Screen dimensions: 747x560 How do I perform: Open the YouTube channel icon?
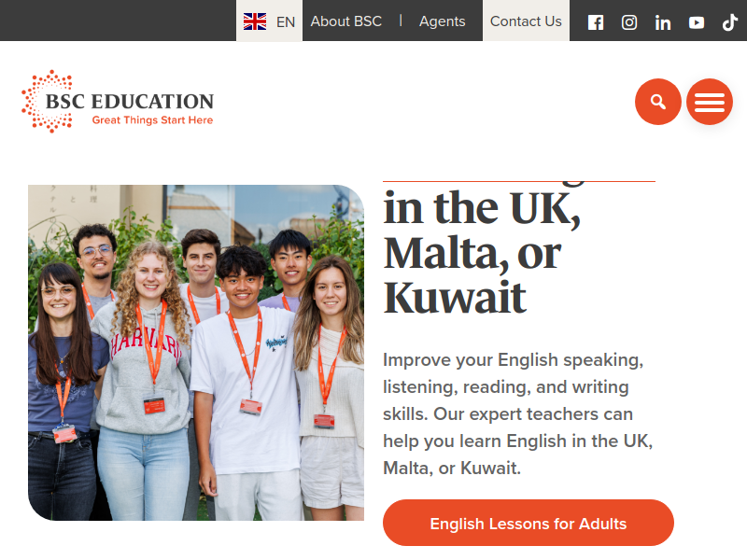click(x=696, y=22)
